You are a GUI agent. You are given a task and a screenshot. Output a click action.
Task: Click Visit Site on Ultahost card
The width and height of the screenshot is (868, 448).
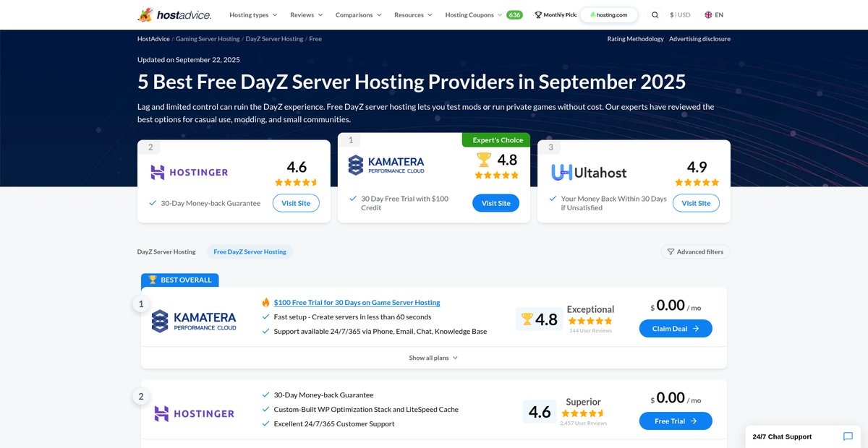coord(696,203)
